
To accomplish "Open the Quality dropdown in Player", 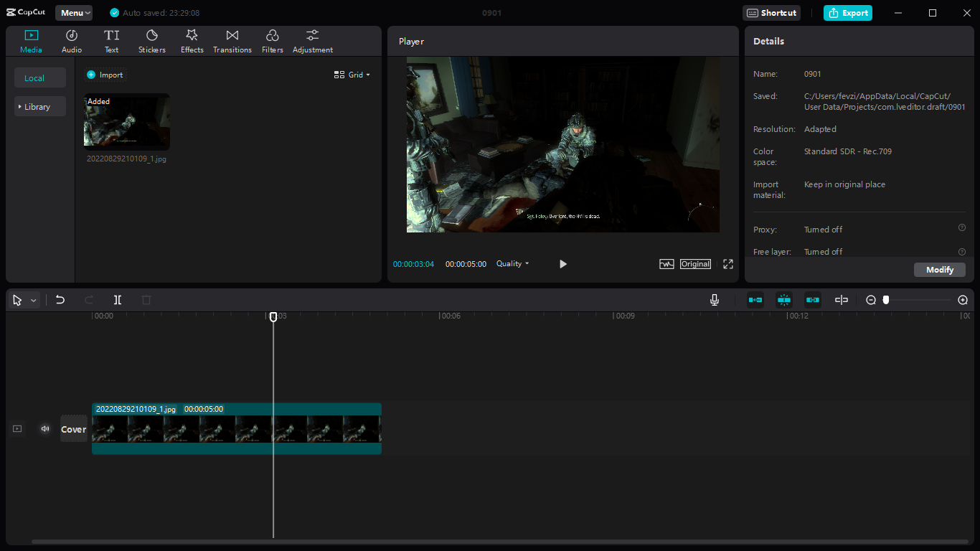I will pos(512,264).
